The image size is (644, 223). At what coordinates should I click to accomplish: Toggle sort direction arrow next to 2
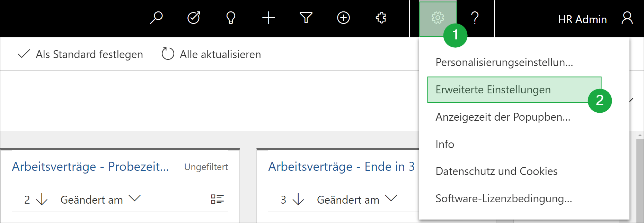coord(42,199)
